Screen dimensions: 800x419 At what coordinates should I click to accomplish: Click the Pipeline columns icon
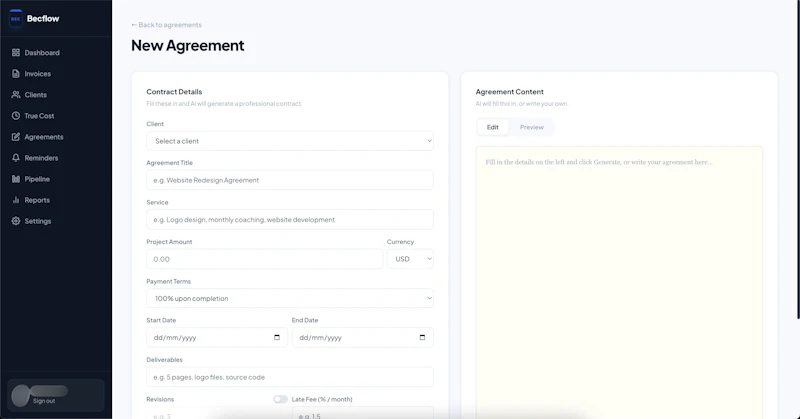tap(16, 179)
